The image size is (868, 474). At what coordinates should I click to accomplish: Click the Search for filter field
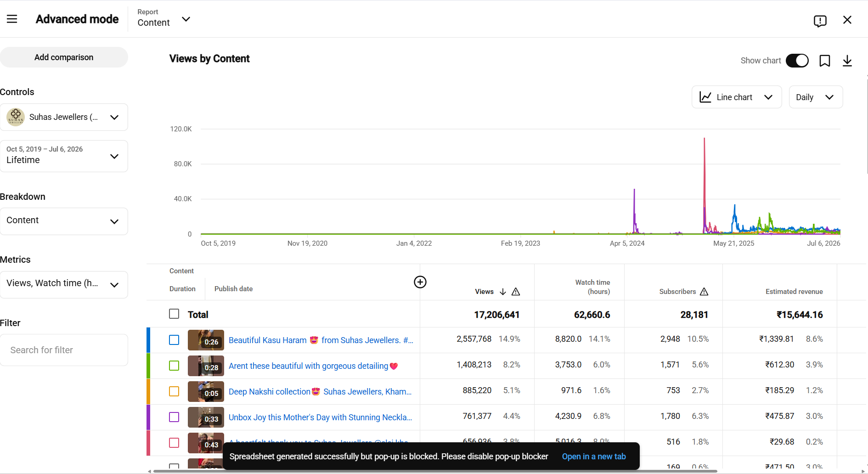tap(64, 350)
